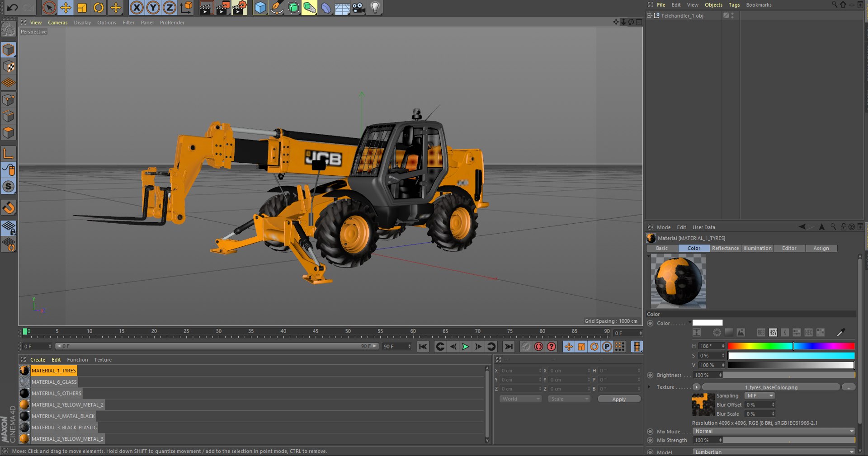Open the Scale size dropdown
Screen dimensions: 868x456
coord(569,399)
